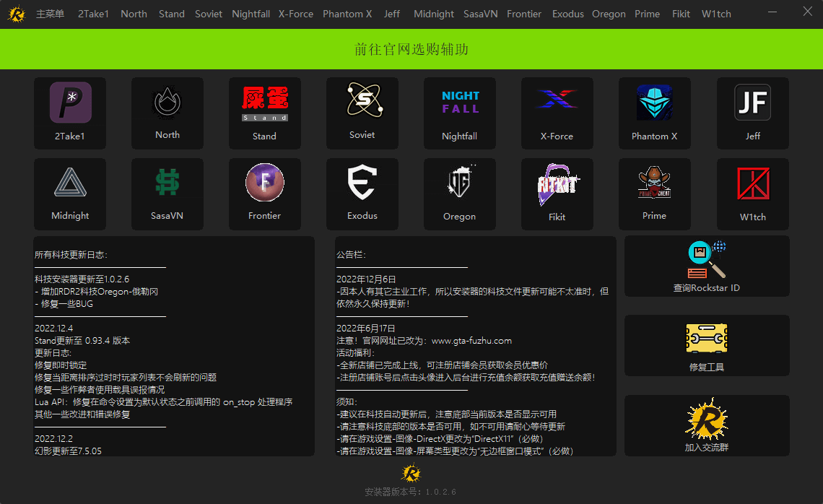Click the 公告栏 announcement heading
823x504 pixels.
[x=351, y=255]
